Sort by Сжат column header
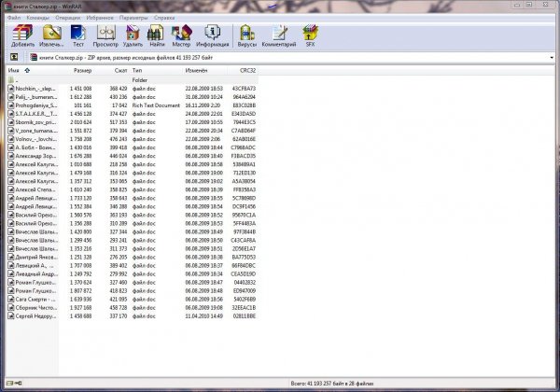The height and width of the screenshot is (392, 560). point(120,70)
